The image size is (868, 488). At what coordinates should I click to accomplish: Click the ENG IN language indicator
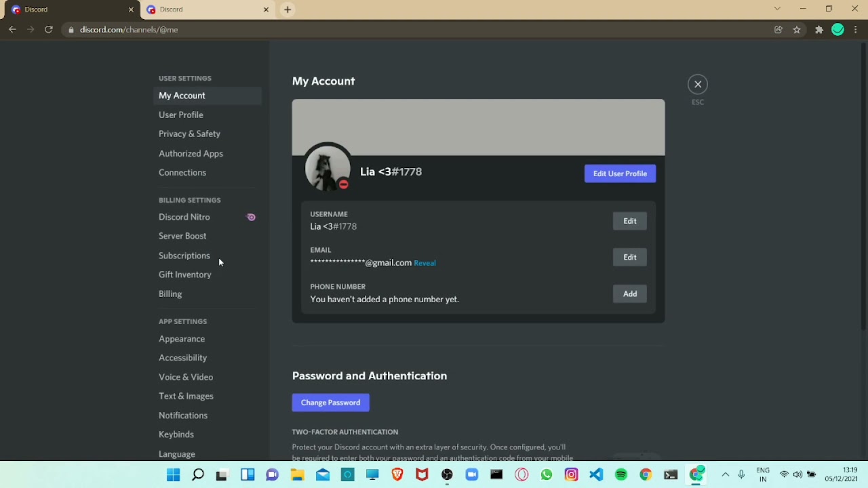763,474
